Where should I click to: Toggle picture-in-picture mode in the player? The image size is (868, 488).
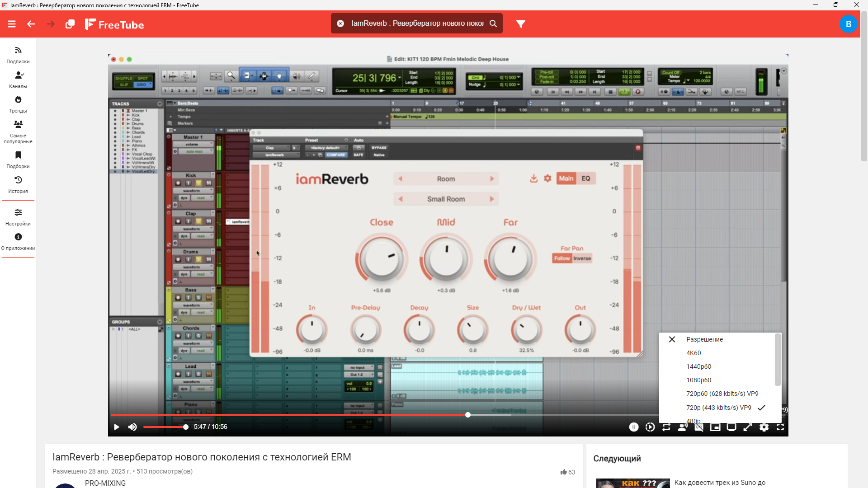pyautogui.click(x=715, y=427)
